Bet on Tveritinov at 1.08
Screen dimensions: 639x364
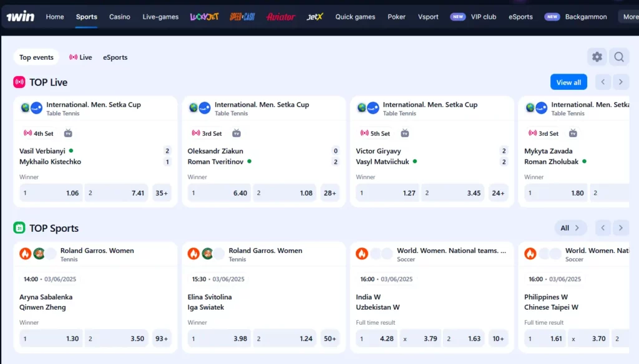coord(285,193)
